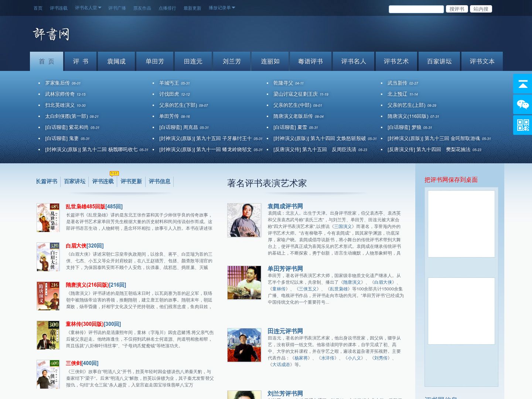Open 羊城丐王 update link

(169, 83)
